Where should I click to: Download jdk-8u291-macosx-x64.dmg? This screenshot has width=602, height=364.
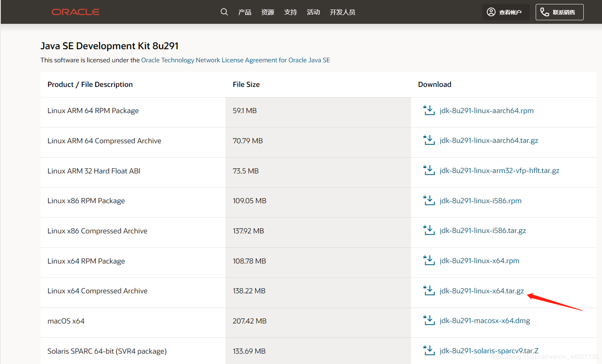click(485, 320)
